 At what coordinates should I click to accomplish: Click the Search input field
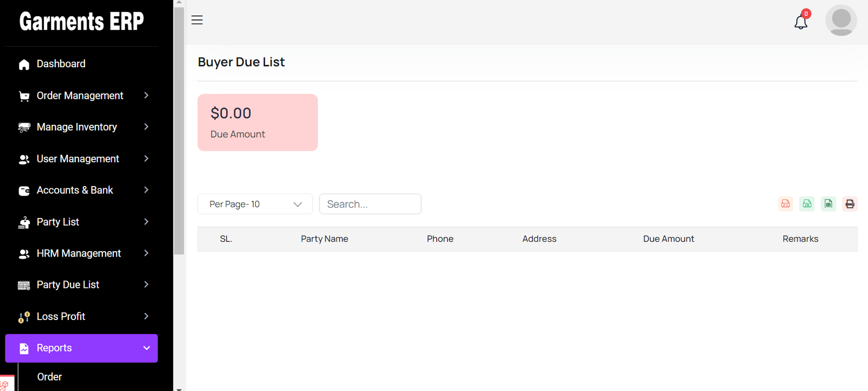pos(370,204)
